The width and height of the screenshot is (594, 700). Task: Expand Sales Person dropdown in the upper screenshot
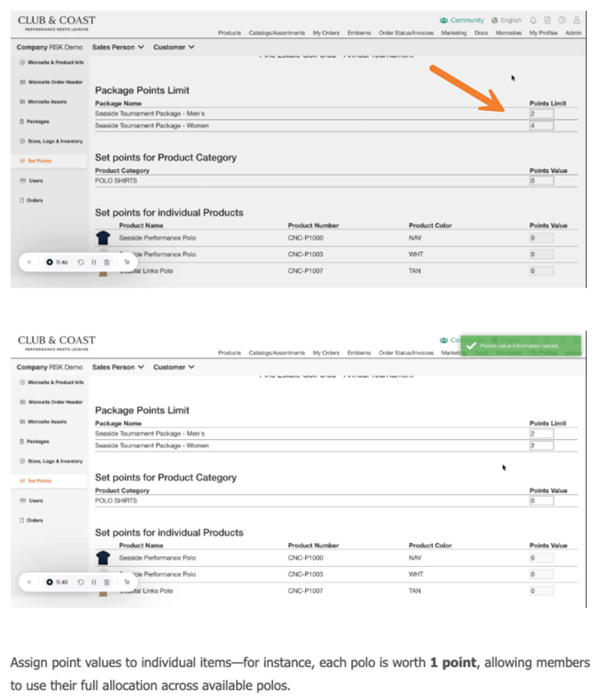tap(118, 47)
